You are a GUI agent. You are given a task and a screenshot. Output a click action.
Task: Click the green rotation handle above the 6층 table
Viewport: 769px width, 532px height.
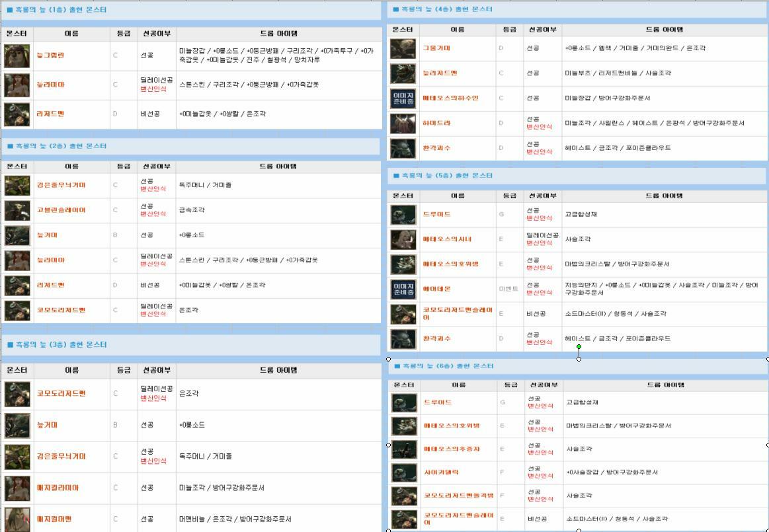(579, 347)
